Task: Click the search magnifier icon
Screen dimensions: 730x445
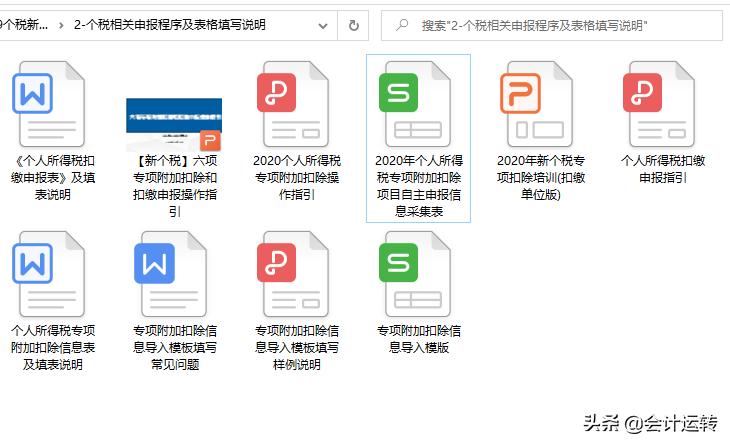Action: [x=402, y=25]
